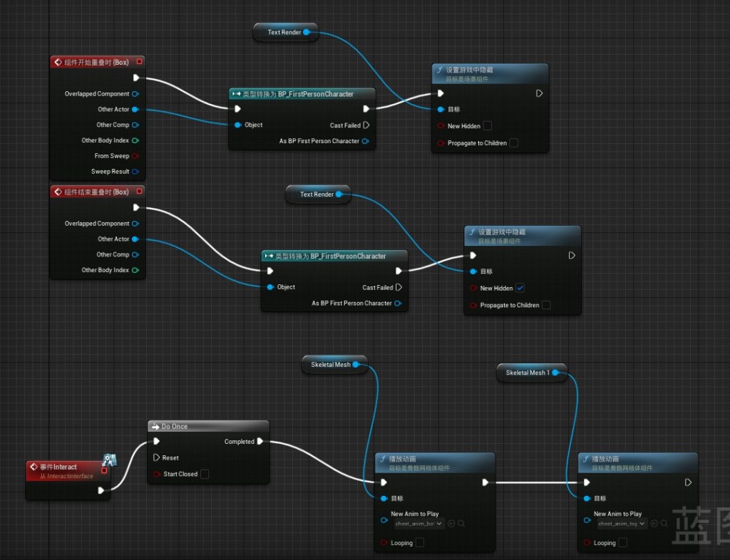Image resolution: width=730 pixels, height=560 pixels.
Task: Click the Sweep Result output pin
Action: (135, 172)
